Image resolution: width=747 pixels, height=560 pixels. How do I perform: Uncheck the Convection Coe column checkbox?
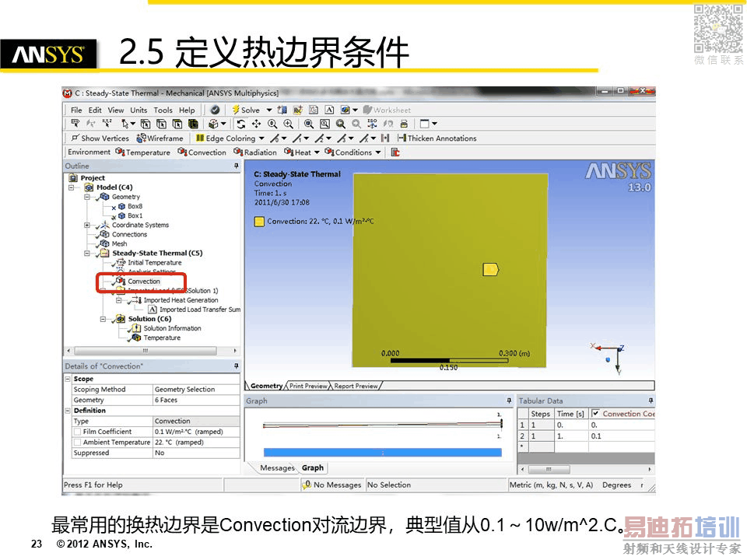pos(595,414)
